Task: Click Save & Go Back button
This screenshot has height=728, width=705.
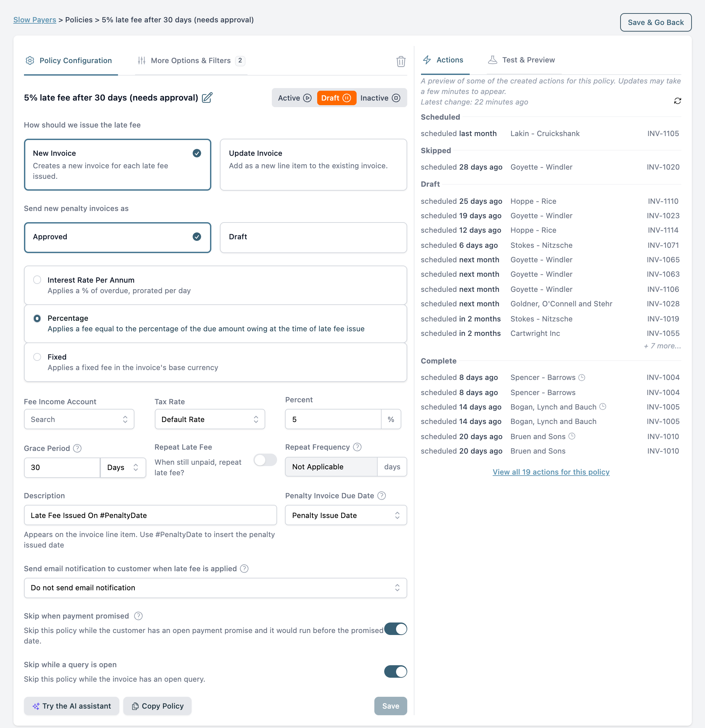Action: pos(656,22)
